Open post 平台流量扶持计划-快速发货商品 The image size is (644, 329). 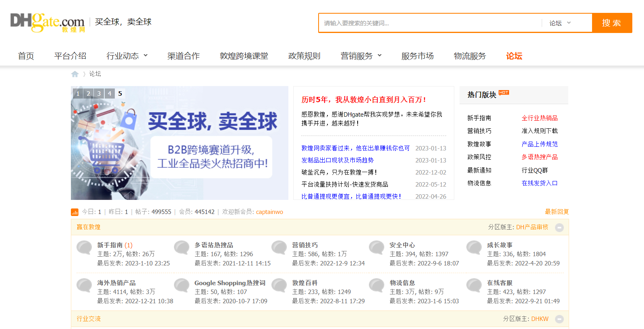pyautogui.click(x=345, y=184)
